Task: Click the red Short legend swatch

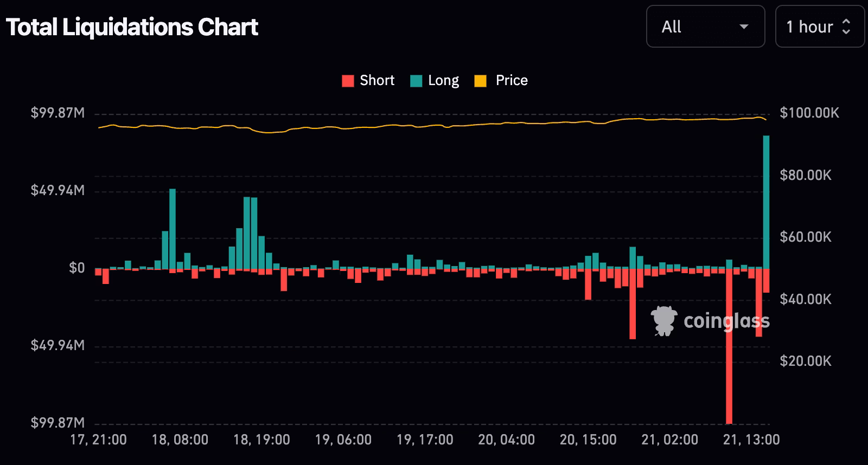Action: click(x=348, y=81)
